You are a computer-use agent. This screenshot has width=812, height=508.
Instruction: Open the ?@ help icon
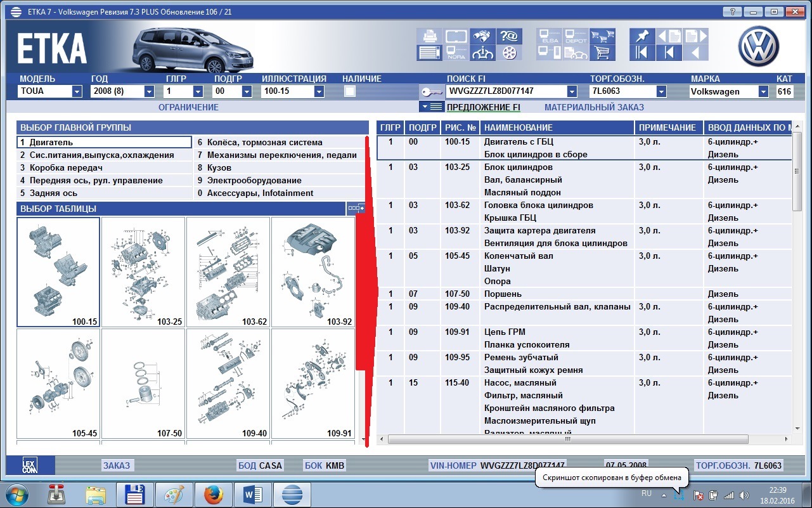(x=508, y=36)
